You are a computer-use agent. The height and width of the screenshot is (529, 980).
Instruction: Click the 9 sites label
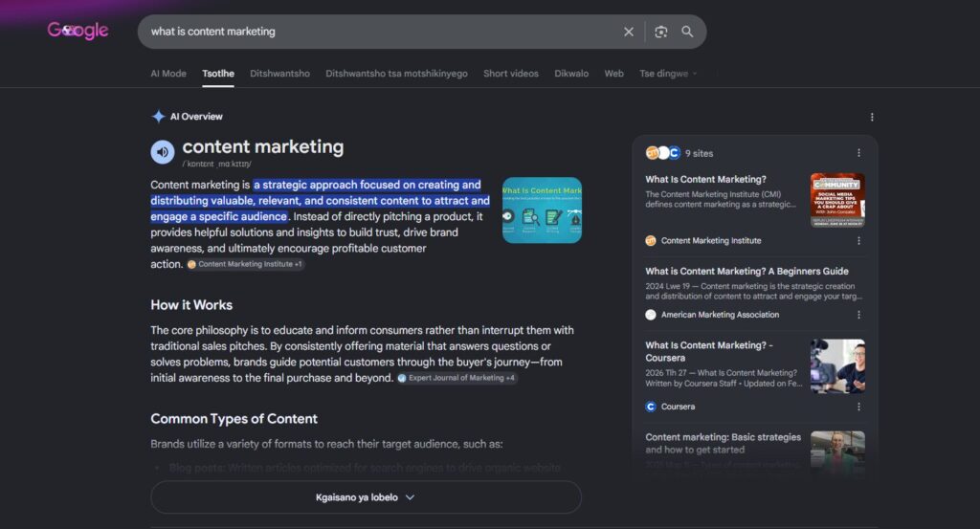(x=699, y=153)
